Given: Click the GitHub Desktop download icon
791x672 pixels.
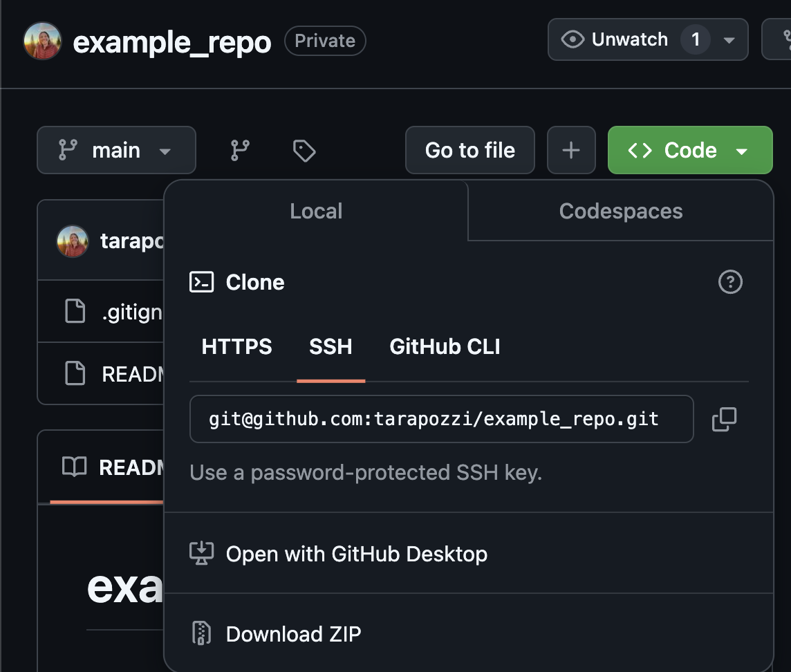Looking at the screenshot, I should [x=201, y=554].
